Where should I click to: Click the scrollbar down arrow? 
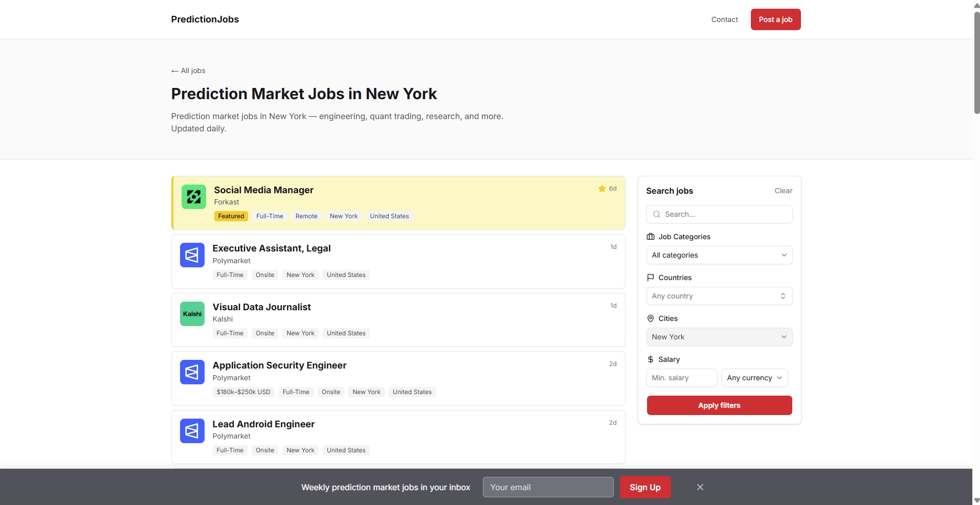coord(976,500)
